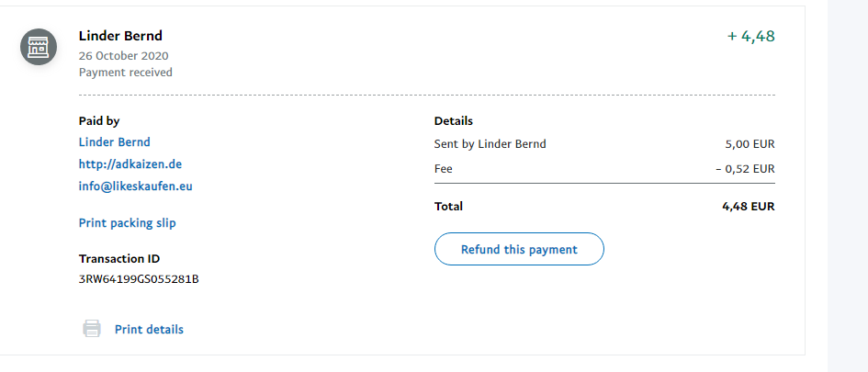Click the Linder Bernd transaction title

(120, 36)
